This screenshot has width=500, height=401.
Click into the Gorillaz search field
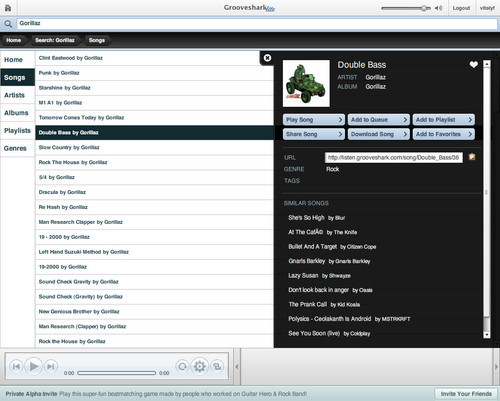coord(257,24)
